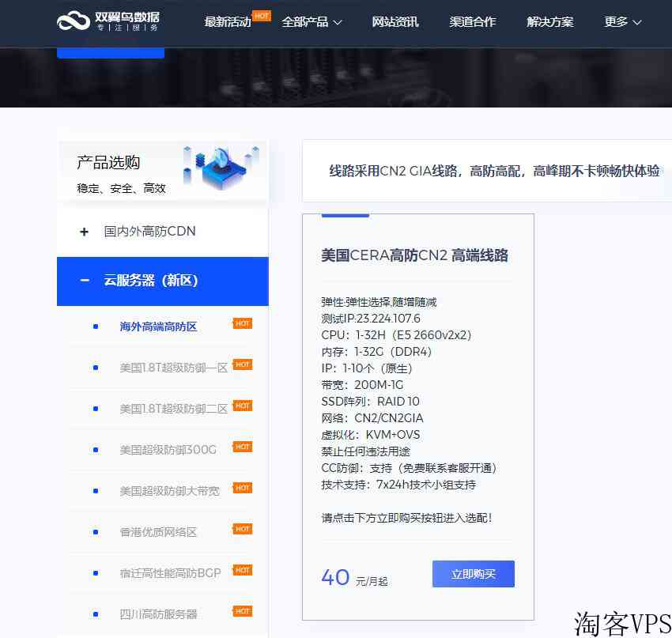Click the 带宽: 200M-1G spec line

tap(362, 385)
